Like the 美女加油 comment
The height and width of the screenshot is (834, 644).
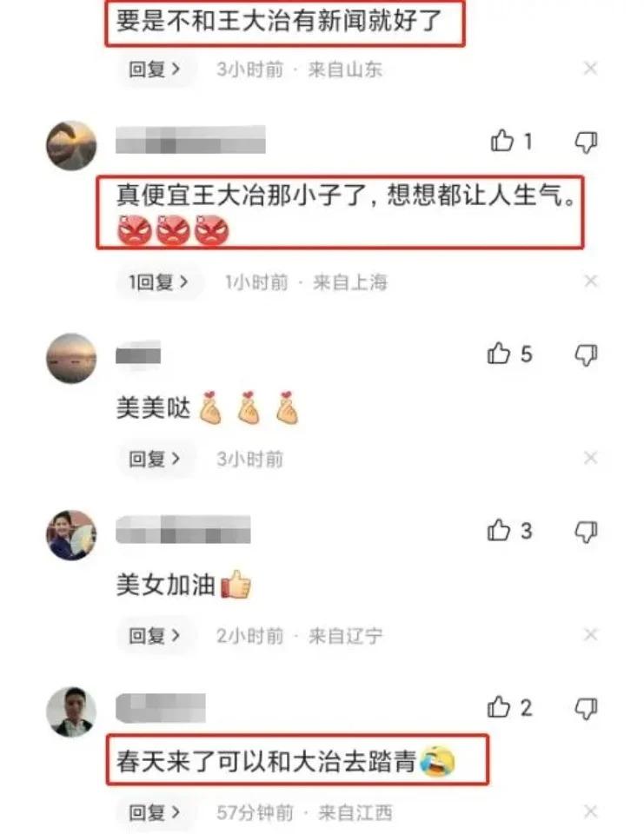pos(499,530)
